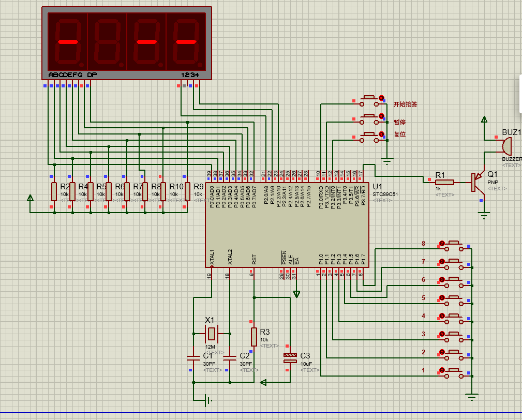Select the R9 10k resistor
The width and height of the screenshot is (522, 420).
pos(187,191)
